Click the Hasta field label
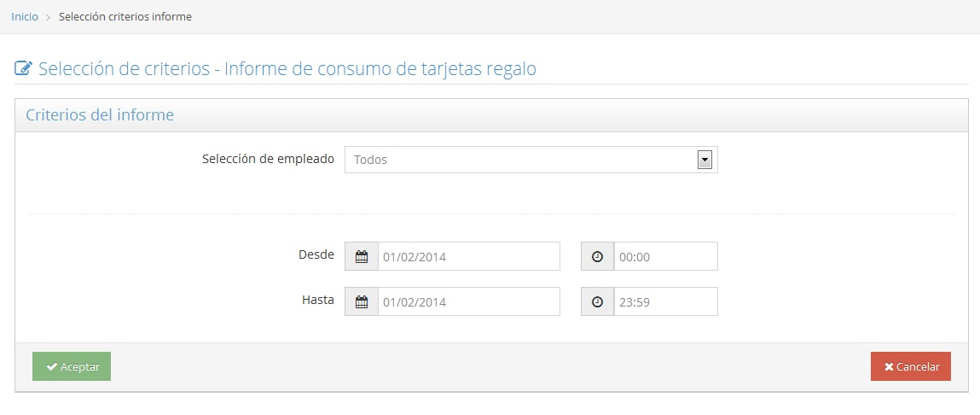 (317, 300)
